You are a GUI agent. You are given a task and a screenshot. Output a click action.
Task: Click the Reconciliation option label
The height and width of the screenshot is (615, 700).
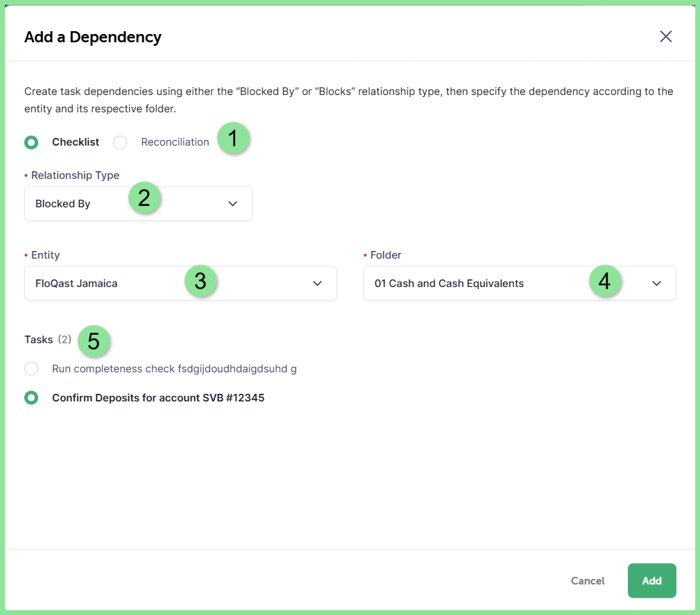[175, 142]
